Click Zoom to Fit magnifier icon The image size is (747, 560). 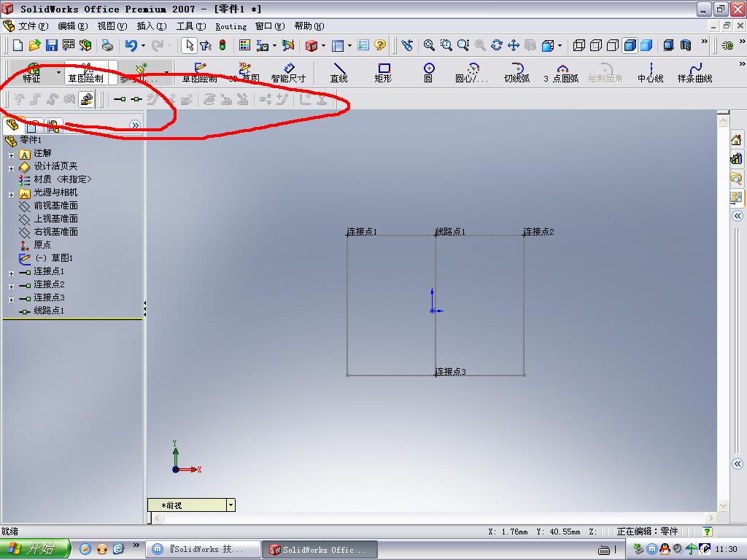429,45
